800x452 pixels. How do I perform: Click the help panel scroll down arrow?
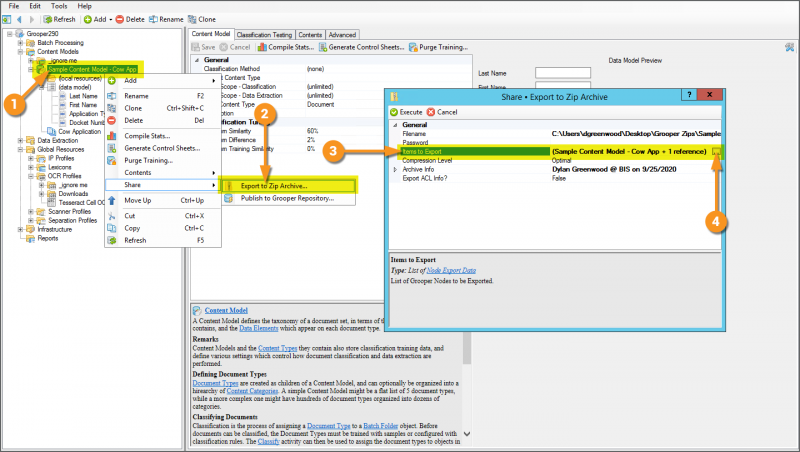pyautogui.click(x=466, y=434)
